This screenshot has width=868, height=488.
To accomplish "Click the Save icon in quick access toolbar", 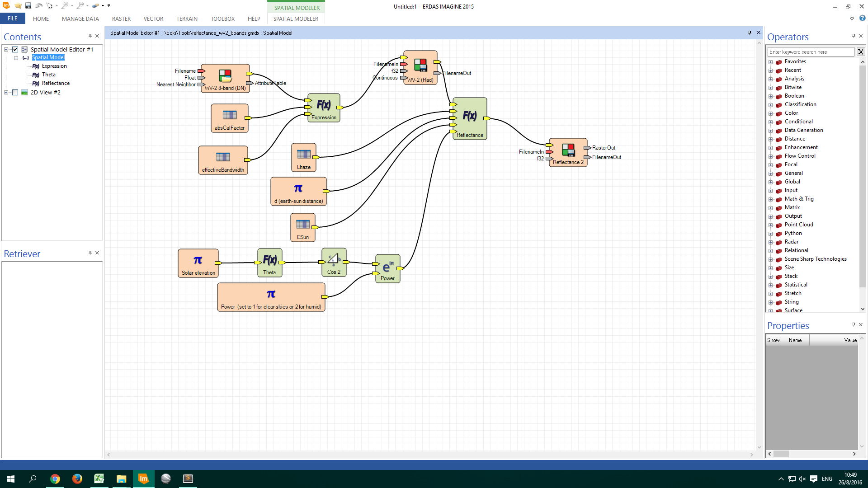I will tap(28, 5).
